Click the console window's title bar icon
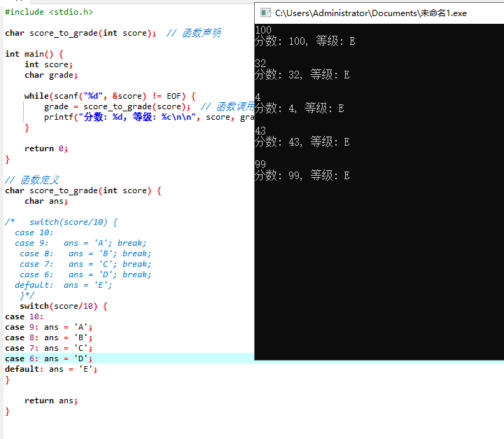504x439 pixels. click(265, 13)
